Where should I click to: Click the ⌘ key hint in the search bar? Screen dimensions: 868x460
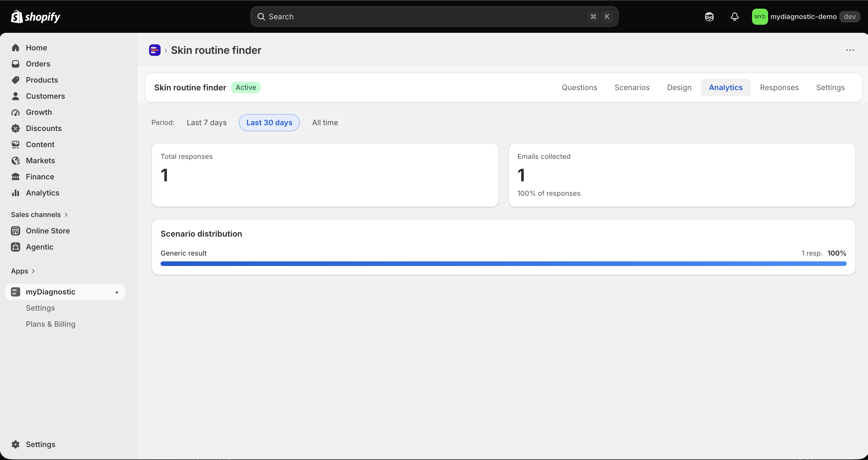593,16
